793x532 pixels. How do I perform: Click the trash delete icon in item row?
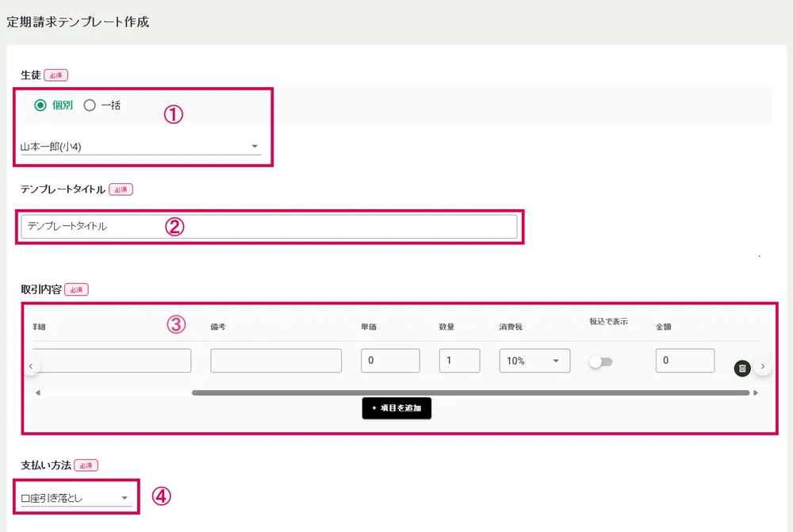pos(742,368)
